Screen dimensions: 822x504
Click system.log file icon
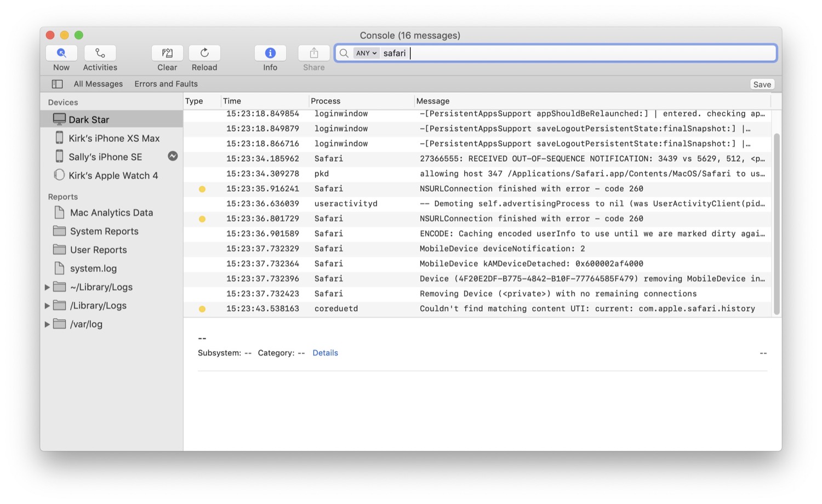coord(59,268)
